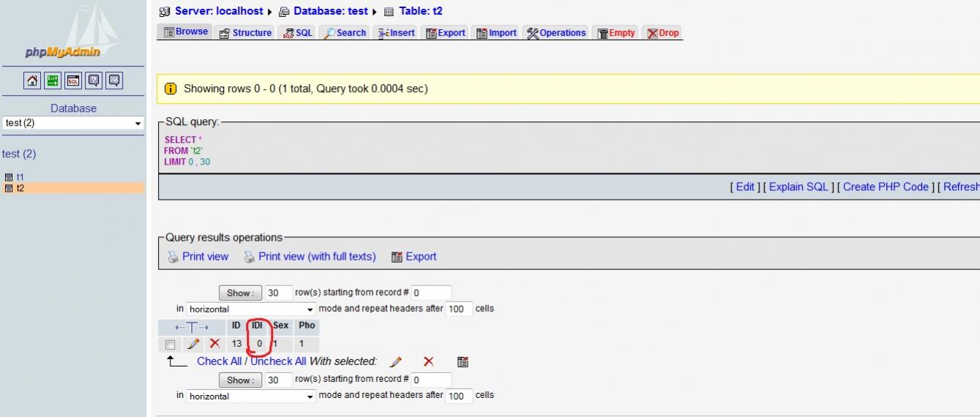Open lower horizontal display mode dropdown

point(251,397)
